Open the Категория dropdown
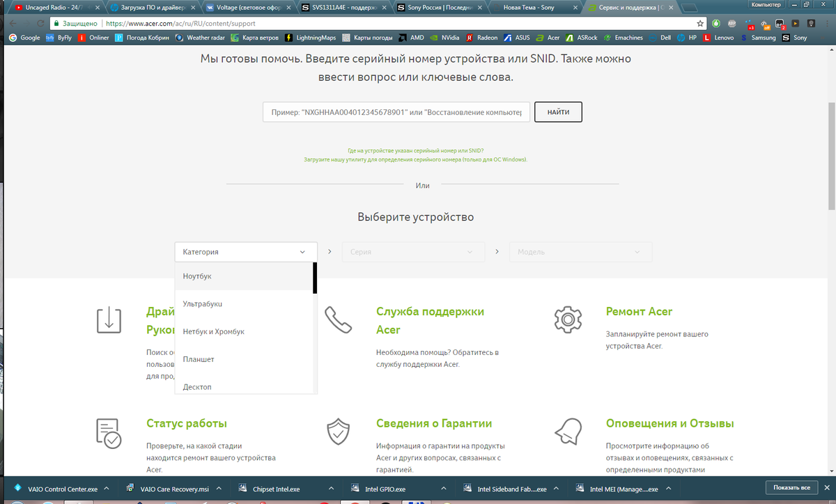 pyautogui.click(x=246, y=252)
